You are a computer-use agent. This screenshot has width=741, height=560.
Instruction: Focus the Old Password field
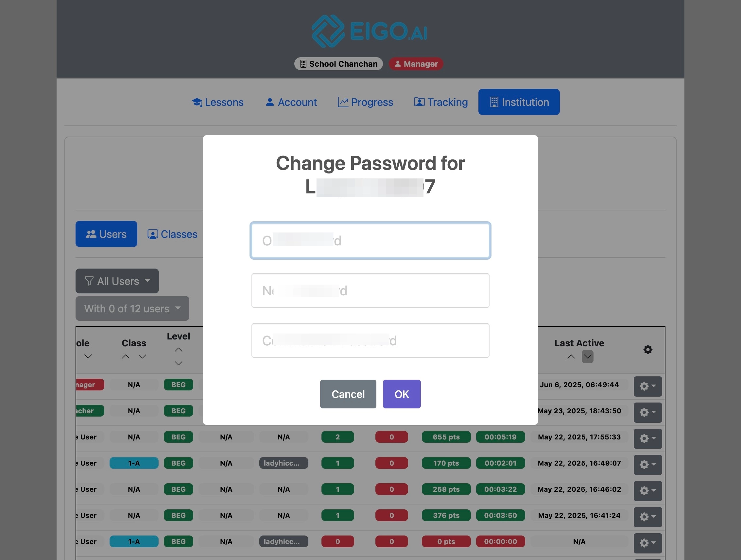pyautogui.click(x=370, y=241)
